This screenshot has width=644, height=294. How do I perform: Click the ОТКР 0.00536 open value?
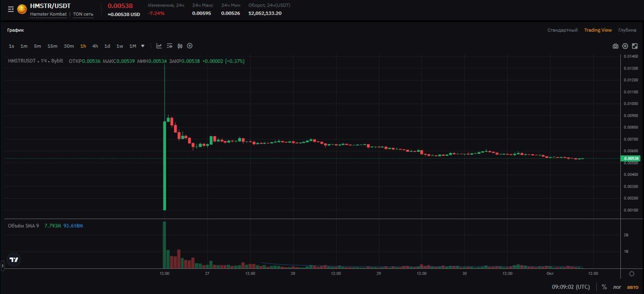point(84,61)
